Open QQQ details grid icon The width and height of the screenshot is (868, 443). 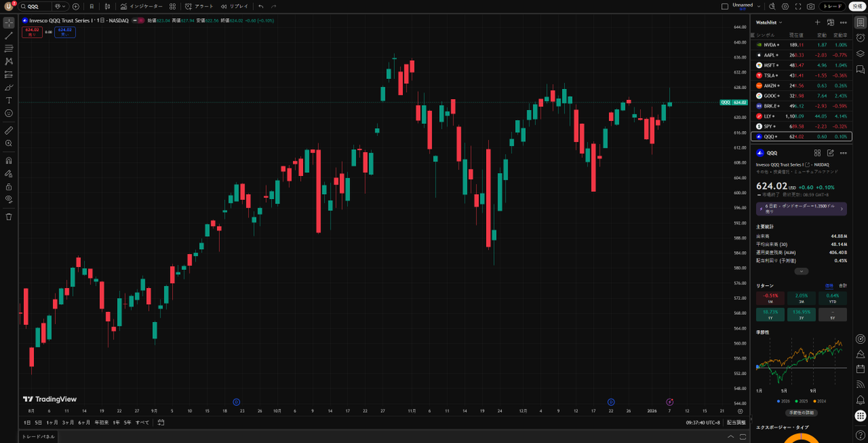tap(817, 153)
